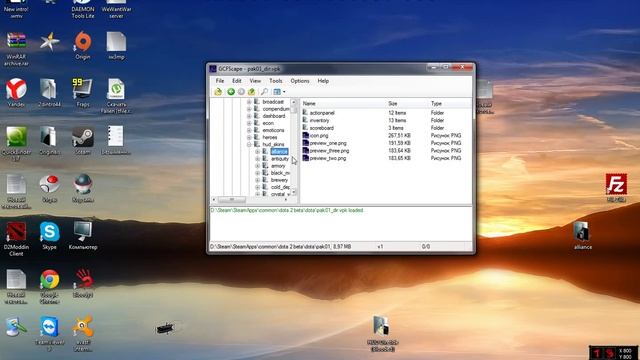Expand the emoticons tree folder
The width and height of the screenshot is (640, 360).
coord(249,130)
